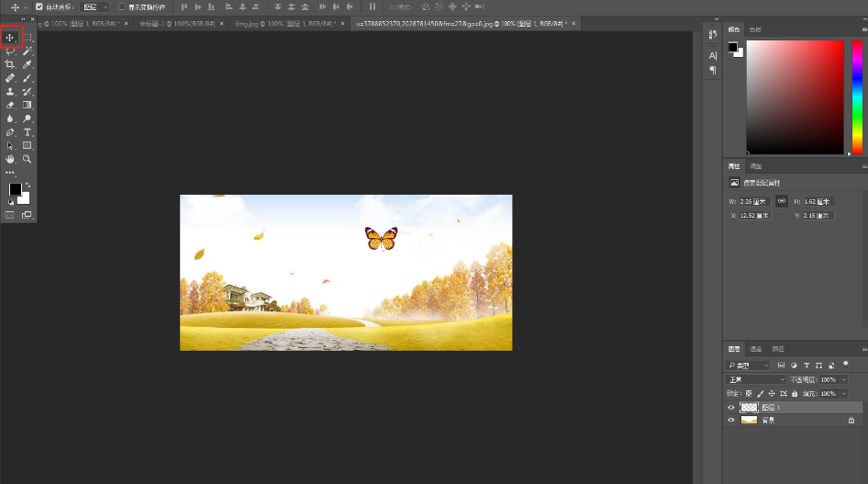This screenshot has width=868, height=484.
Task: Open the blending mode dropdown
Action: pyautogui.click(x=756, y=379)
